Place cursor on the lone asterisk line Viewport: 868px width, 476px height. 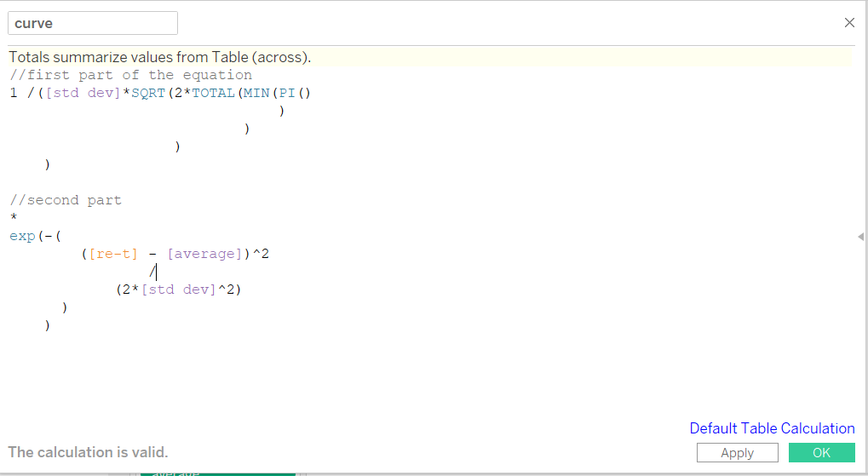[14, 219]
